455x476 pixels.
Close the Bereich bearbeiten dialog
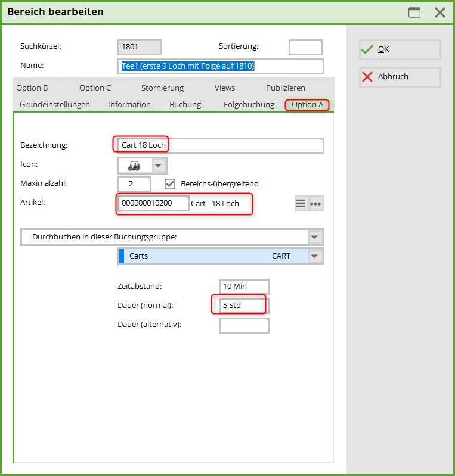(x=440, y=13)
